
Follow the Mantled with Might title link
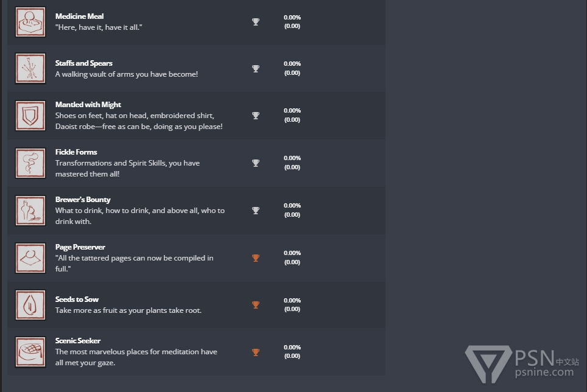coord(88,105)
